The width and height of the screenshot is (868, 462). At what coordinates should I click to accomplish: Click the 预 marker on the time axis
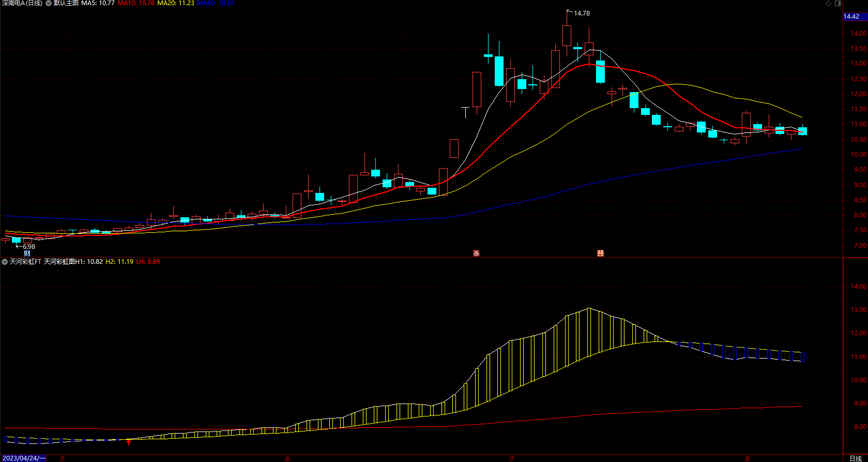pos(600,254)
